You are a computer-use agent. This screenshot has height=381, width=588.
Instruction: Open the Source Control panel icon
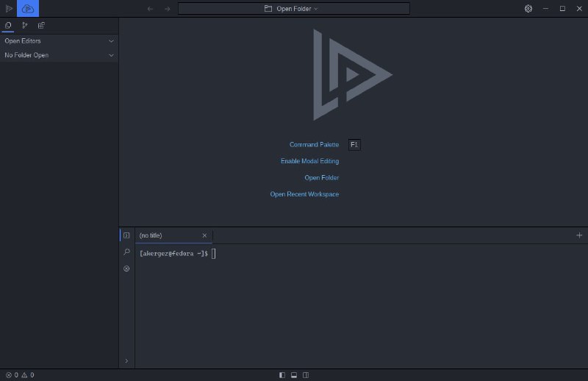[x=25, y=26]
